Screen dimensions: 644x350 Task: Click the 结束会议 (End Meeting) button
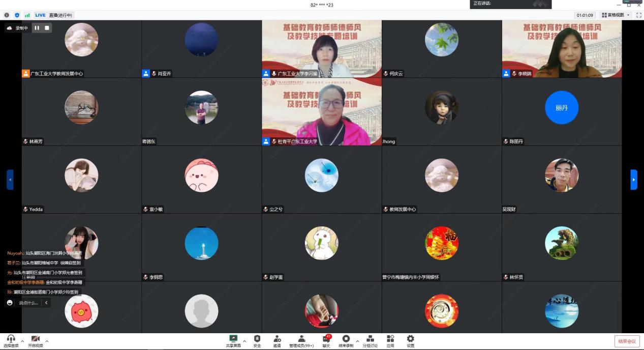(x=627, y=341)
